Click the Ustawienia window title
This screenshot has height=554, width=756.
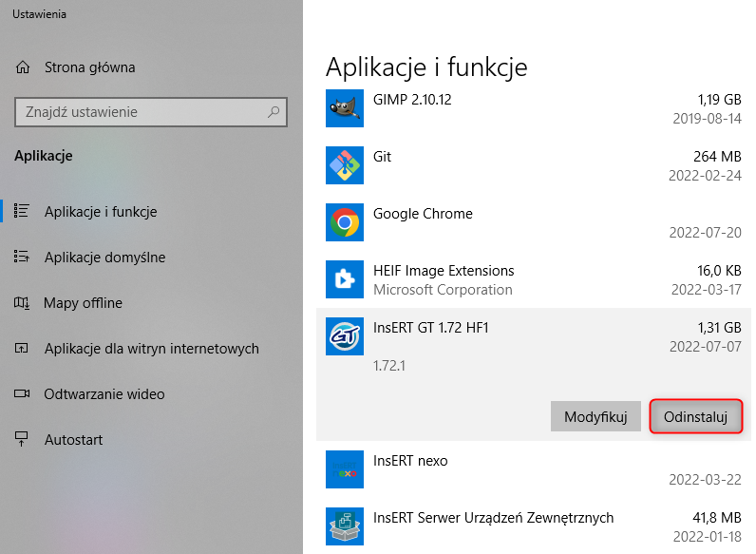point(40,14)
